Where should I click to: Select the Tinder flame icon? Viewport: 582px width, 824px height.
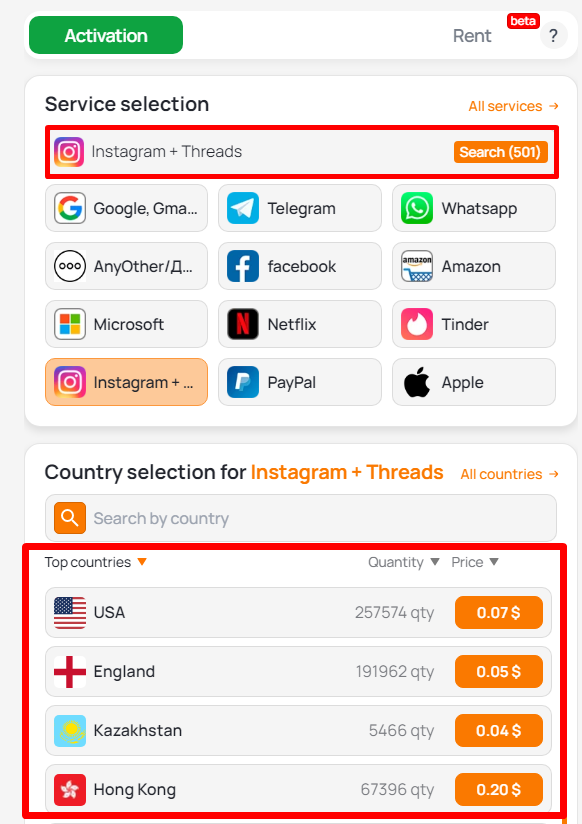tap(417, 324)
